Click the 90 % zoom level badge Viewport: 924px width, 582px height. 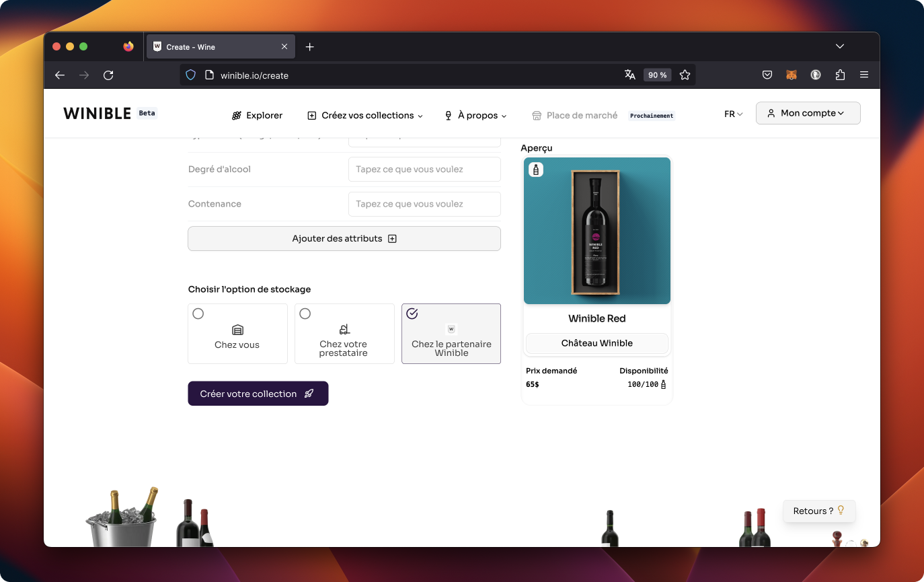pyautogui.click(x=658, y=75)
